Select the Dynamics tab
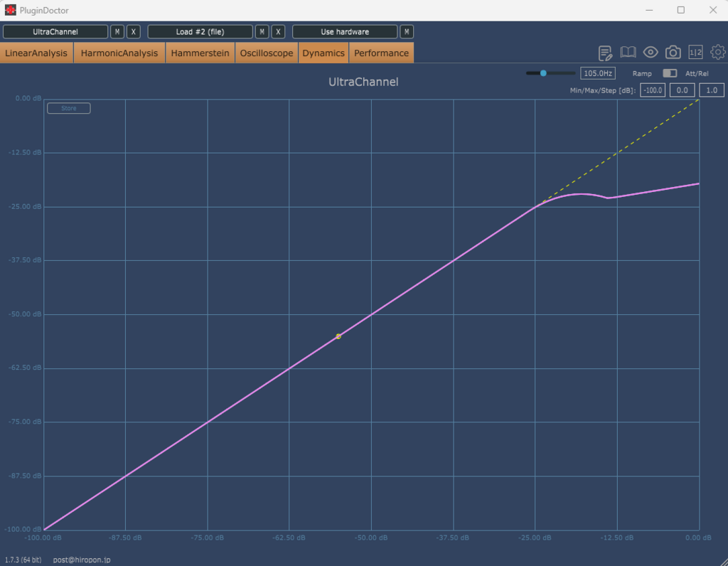The width and height of the screenshot is (728, 566). click(323, 53)
